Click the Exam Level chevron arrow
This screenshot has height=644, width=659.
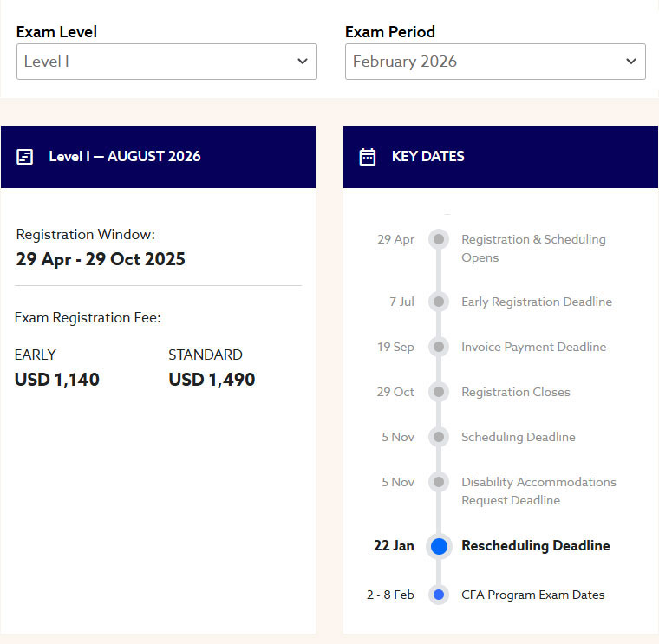pyautogui.click(x=302, y=62)
